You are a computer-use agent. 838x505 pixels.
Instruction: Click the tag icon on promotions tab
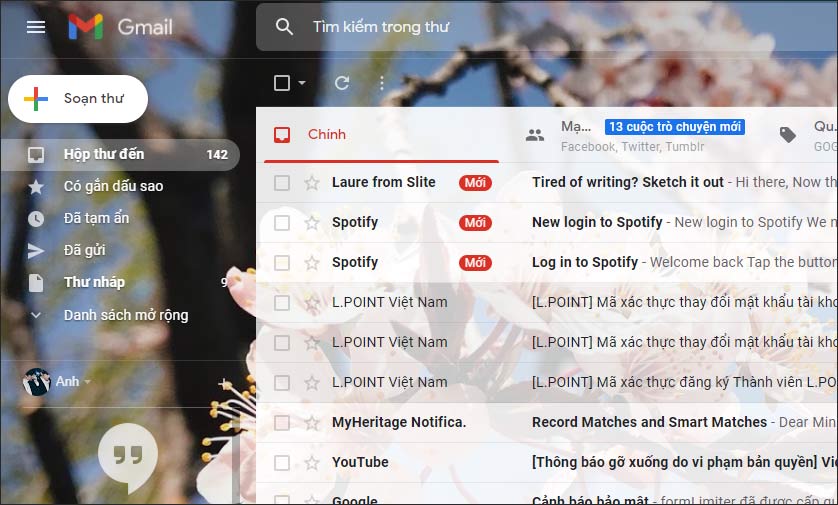(787, 135)
